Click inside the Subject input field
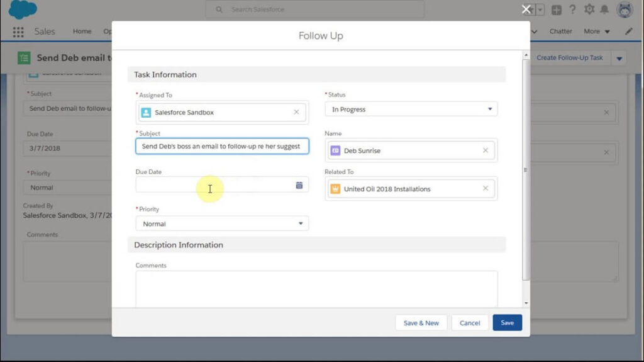 tap(222, 146)
